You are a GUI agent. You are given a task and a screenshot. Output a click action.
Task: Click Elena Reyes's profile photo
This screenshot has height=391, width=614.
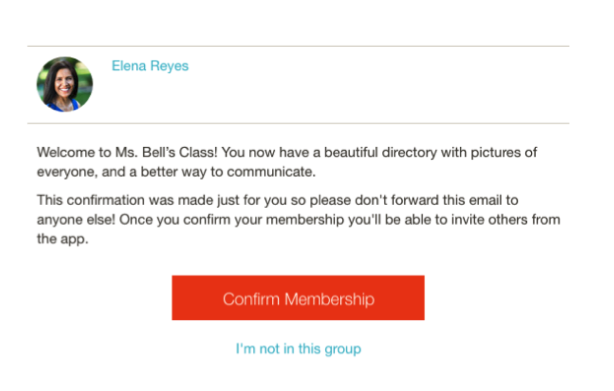[65, 84]
